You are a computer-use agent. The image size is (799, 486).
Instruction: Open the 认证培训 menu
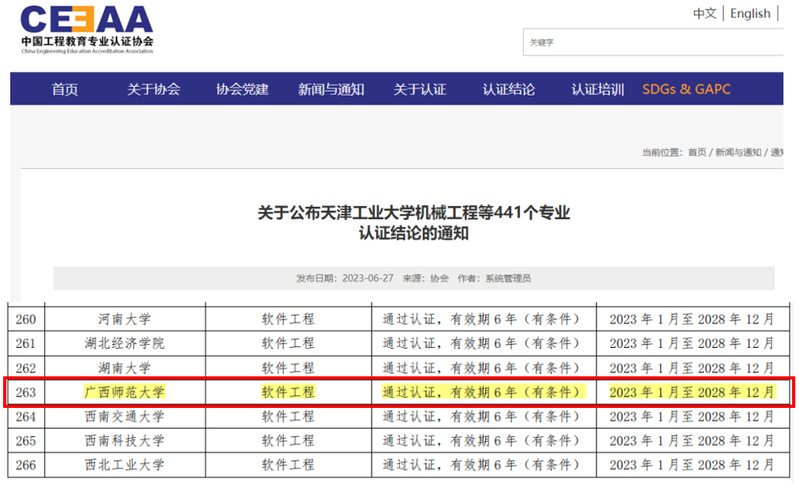598,89
